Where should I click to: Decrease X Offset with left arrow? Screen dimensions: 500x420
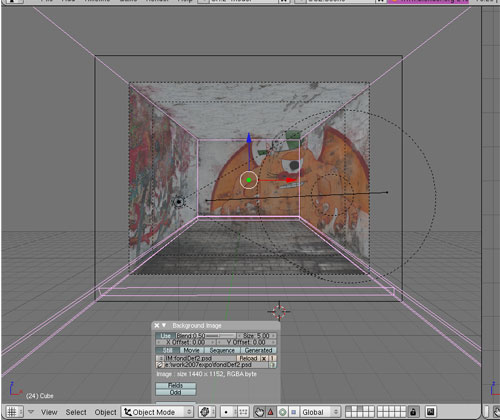click(x=159, y=342)
